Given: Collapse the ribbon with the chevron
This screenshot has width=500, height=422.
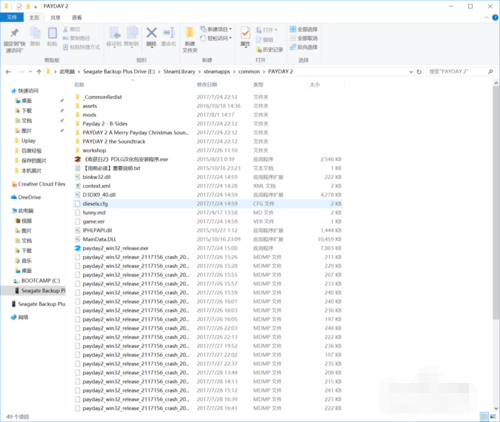Looking at the screenshot, I should point(486,17).
